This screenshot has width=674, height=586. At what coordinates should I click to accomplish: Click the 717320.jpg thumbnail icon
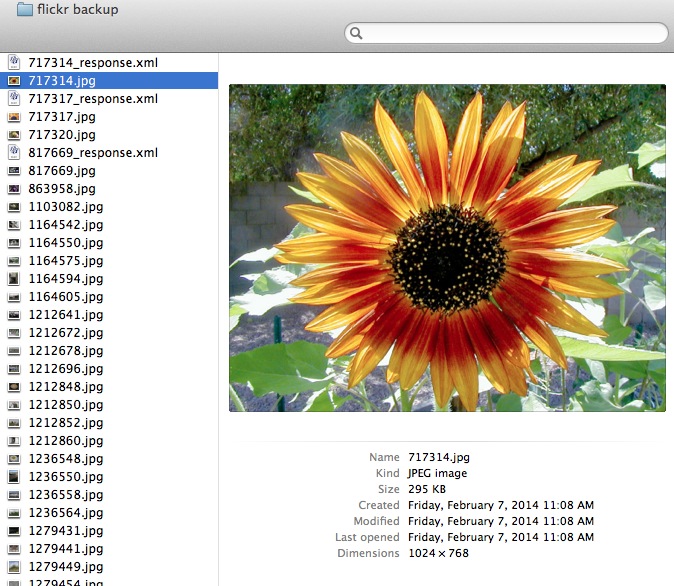(x=14, y=135)
